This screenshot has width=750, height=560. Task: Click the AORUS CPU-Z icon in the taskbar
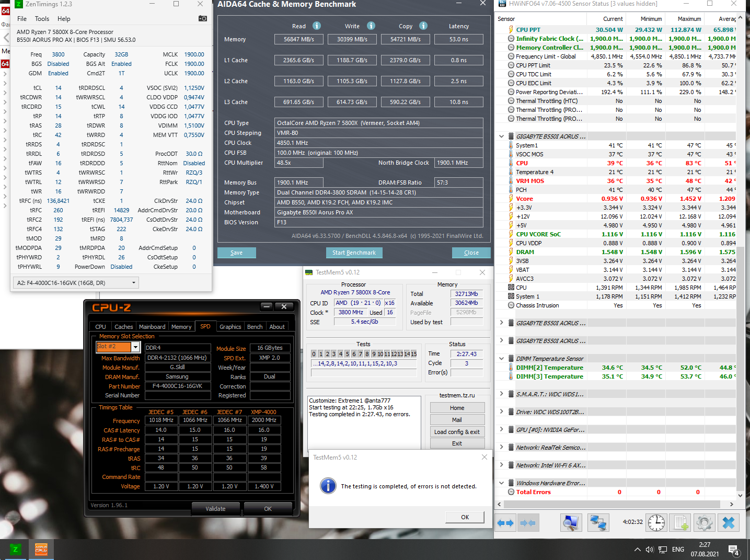tap(41, 550)
